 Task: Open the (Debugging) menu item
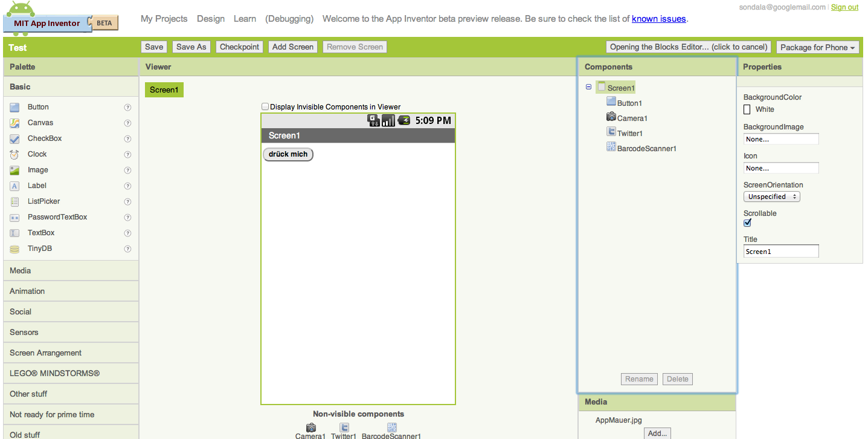click(x=289, y=19)
